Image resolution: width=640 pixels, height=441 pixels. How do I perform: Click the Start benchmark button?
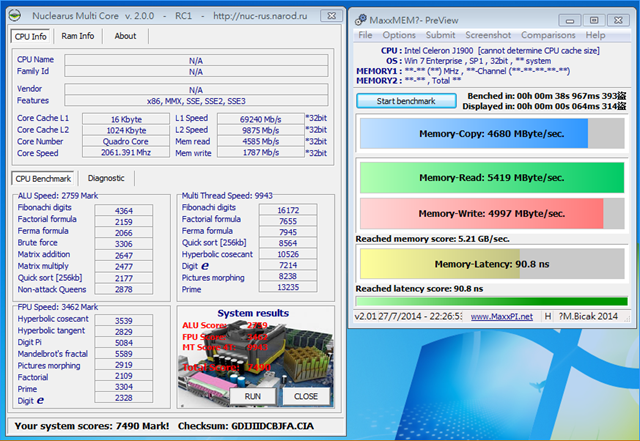[406, 101]
